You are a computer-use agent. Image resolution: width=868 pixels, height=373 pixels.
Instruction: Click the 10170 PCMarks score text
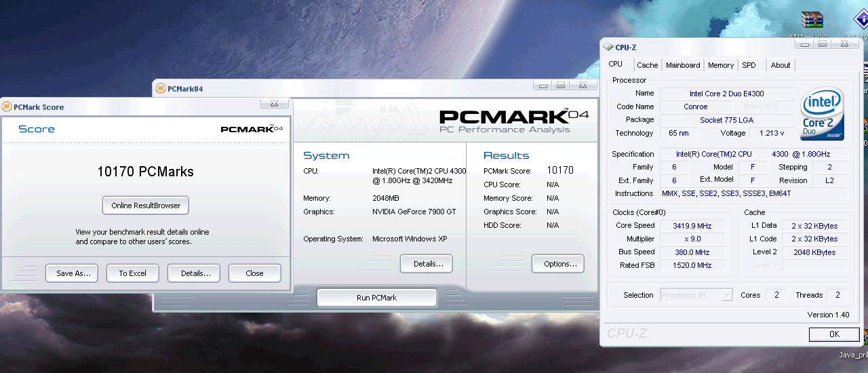coord(146,172)
